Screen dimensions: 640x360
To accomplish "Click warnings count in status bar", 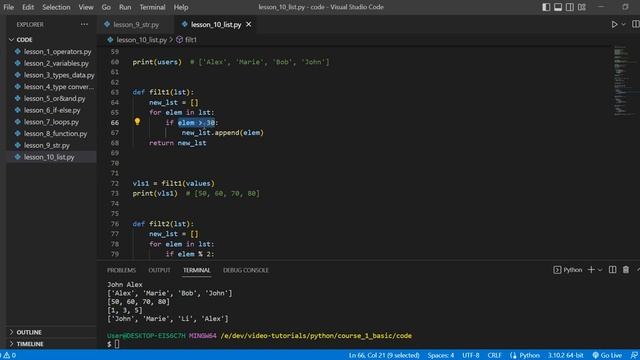I will pyautogui.click(x=9, y=355).
